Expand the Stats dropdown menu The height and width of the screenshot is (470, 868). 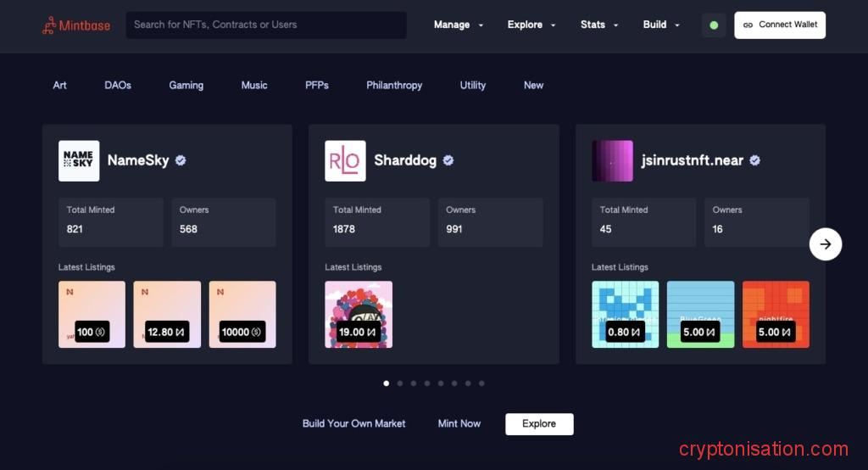(x=599, y=25)
